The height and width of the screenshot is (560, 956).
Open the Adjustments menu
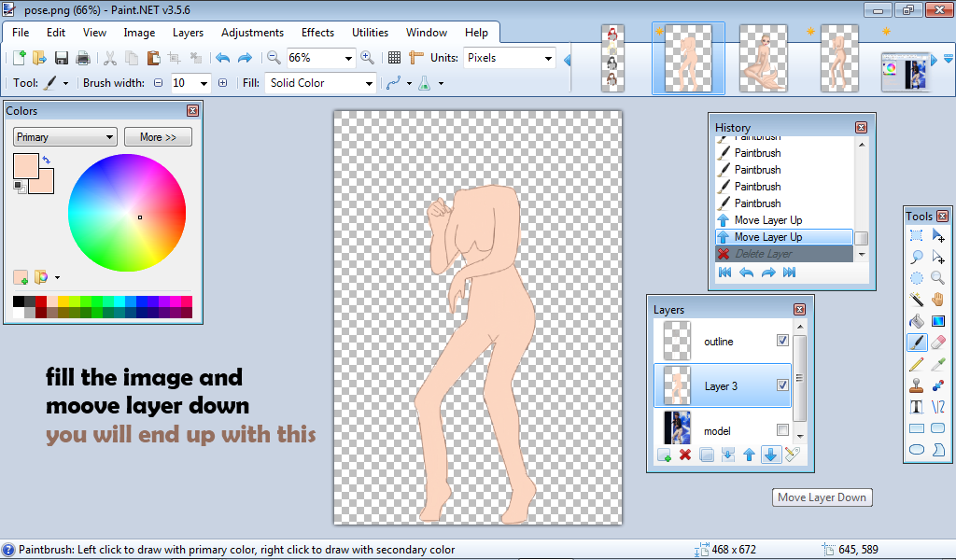tap(252, 33)
